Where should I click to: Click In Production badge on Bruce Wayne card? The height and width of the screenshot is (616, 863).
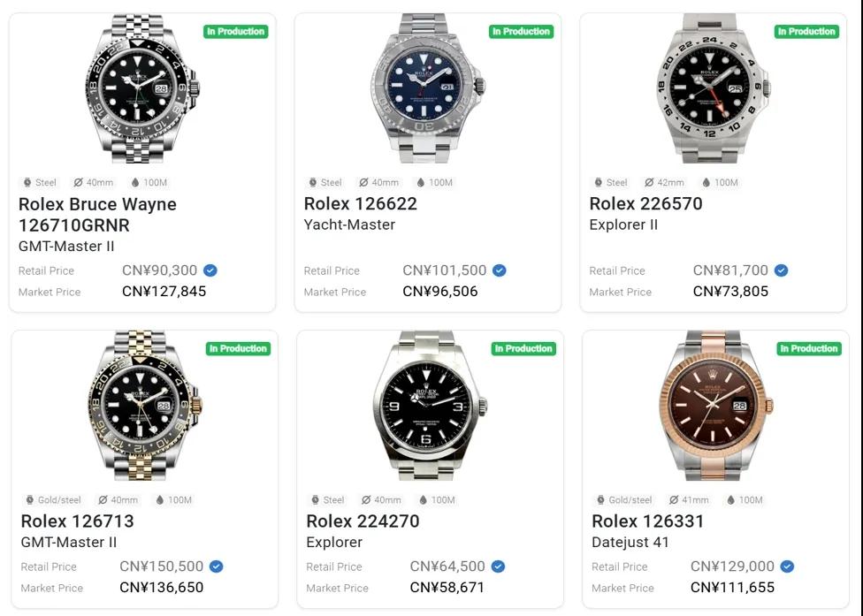pyautogui.click(x=235, y=32)
